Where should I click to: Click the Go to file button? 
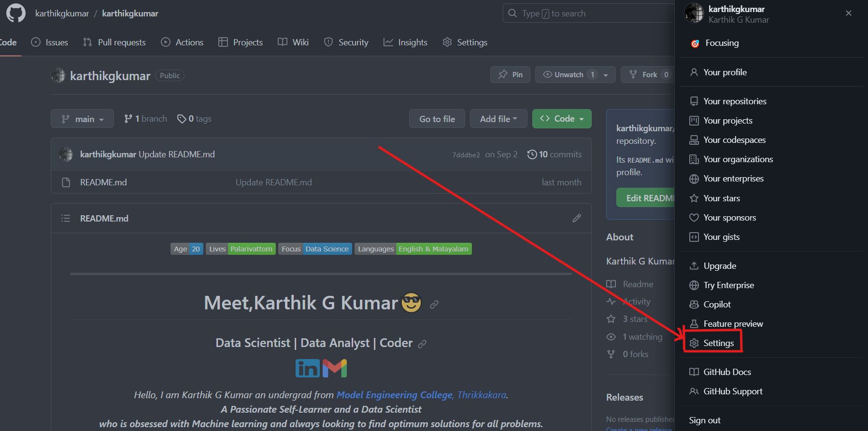[437, 119]
